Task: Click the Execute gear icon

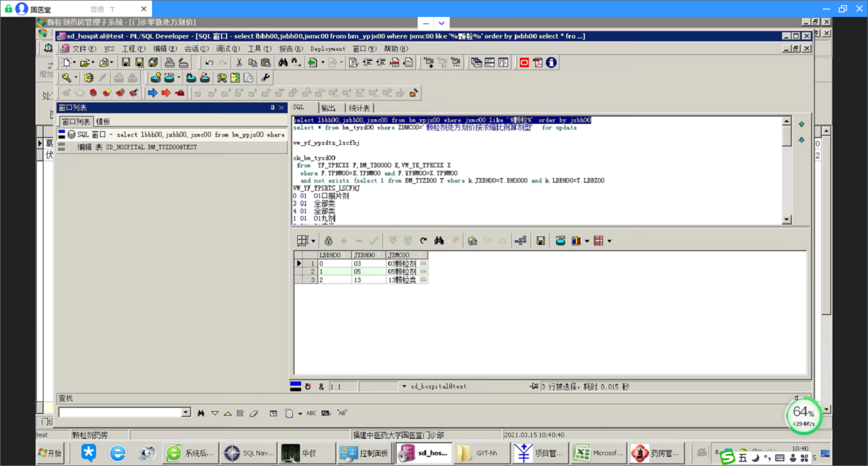Action: click(89, 78)
